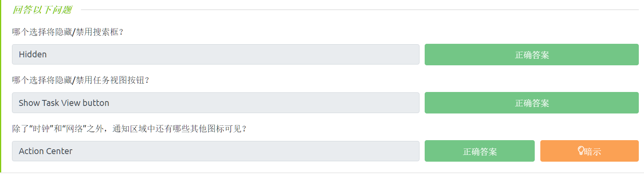
Task: Click the quoted term 网络 in third question
Action: [x=75, y=129]
